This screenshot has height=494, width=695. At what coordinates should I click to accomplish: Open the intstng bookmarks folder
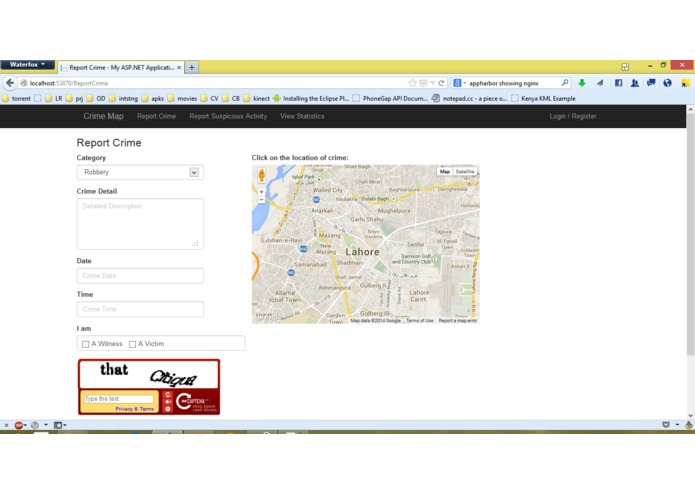coord(124,98)
